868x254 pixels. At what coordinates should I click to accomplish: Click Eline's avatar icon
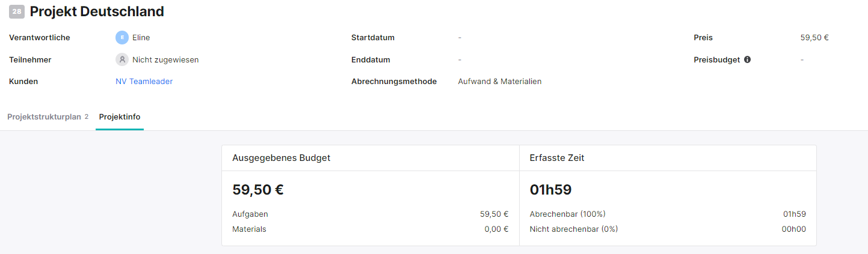(122, 37)
